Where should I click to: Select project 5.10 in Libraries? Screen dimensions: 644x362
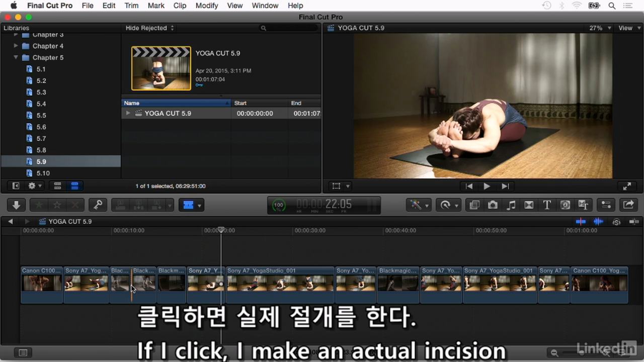[x=43, y=173]
